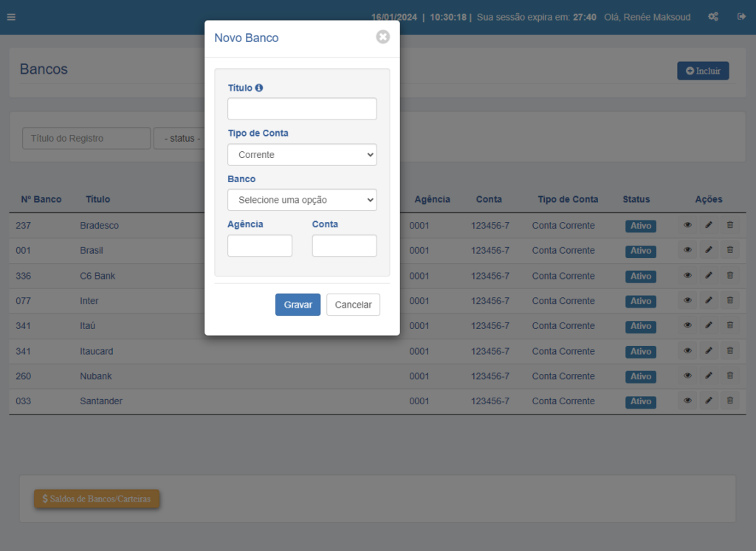756x551 pixels.
Task: Delete the C6 Bank entry
Action: (730, 276)
